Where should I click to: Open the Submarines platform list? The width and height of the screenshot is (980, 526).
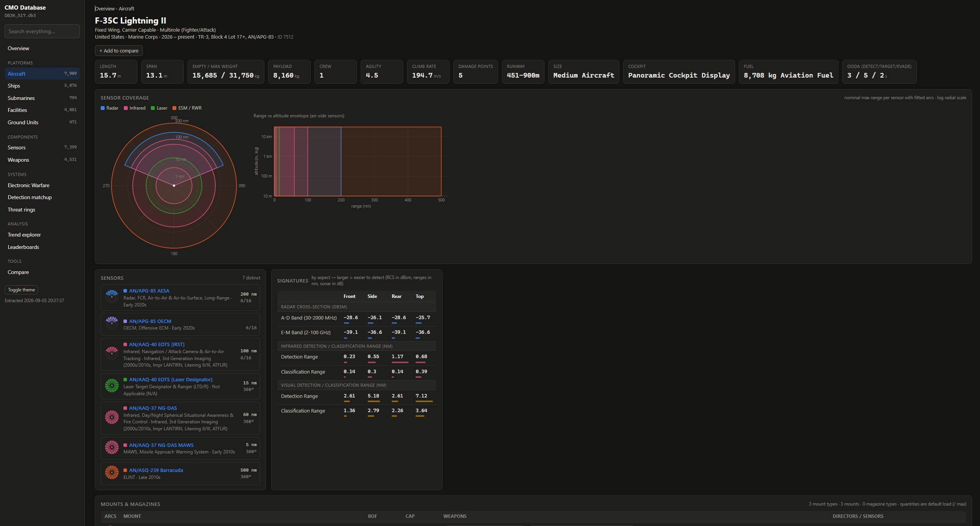(x=42, y=98)
